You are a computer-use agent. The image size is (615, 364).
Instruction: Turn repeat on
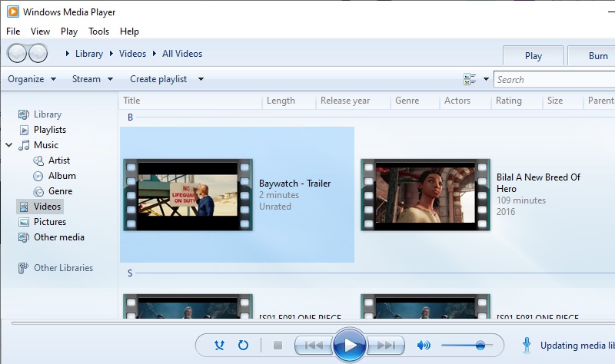243,346
